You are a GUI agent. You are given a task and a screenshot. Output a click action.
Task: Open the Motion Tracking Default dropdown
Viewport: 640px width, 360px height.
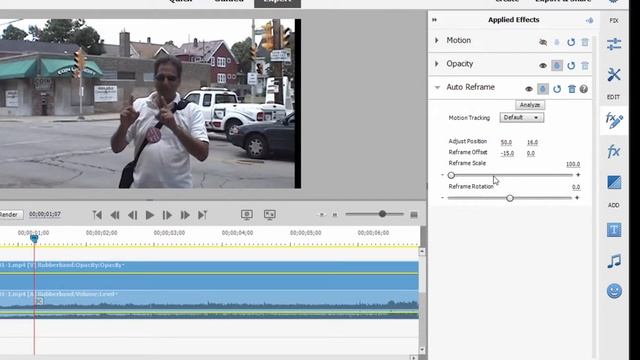[x=522, y=118]
